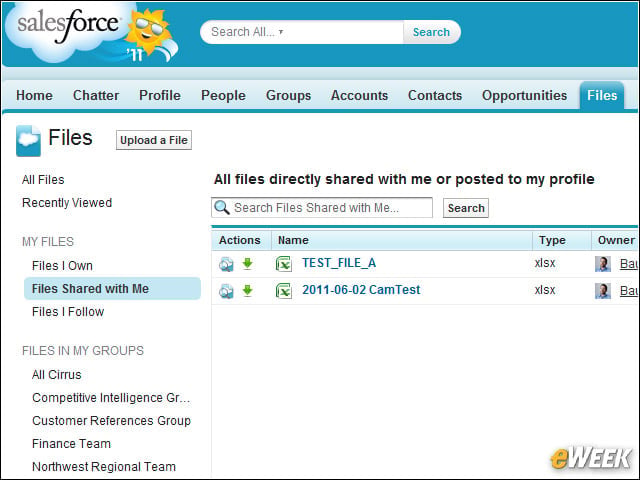Open the Contacts tab

pos(435,95)
